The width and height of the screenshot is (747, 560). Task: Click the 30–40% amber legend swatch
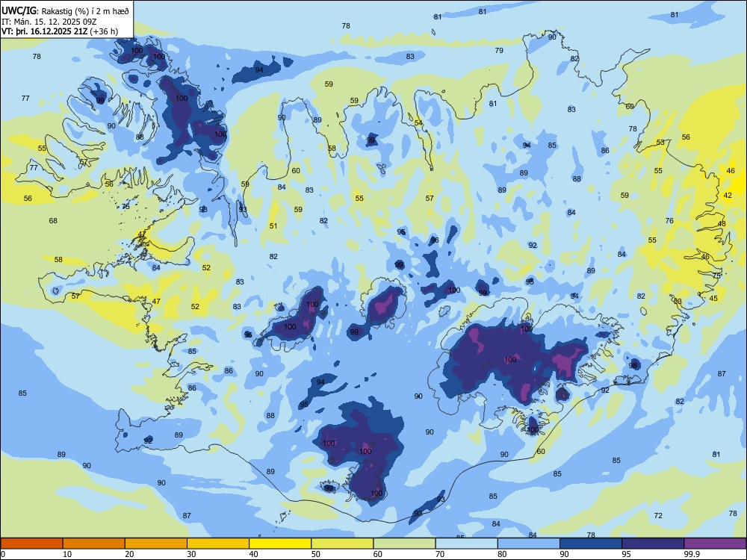pos(218,544)
